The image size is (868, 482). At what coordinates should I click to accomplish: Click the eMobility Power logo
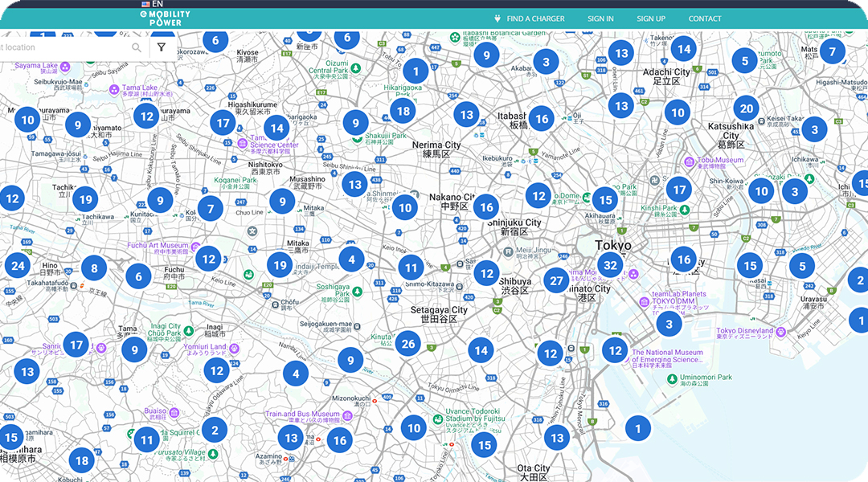click(x=165, y=18)
